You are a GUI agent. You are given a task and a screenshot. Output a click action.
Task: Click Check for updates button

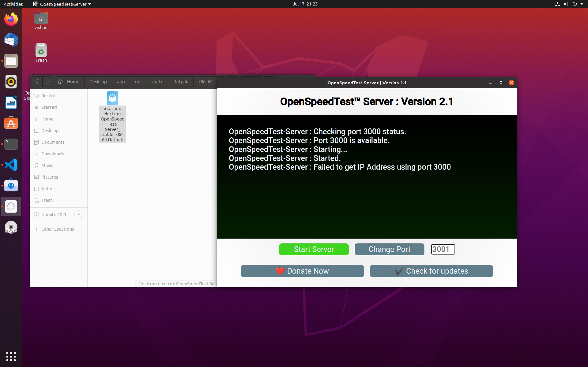coord(431,271)
